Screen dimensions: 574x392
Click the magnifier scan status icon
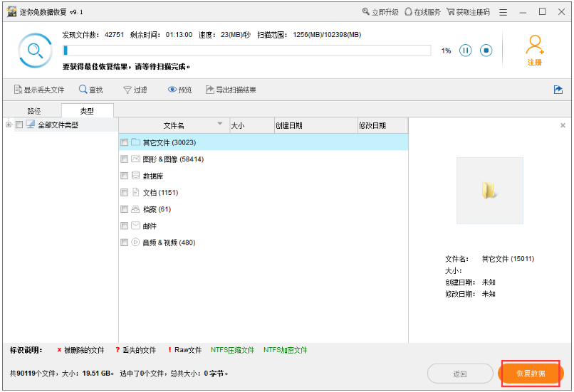click(35, 51)
